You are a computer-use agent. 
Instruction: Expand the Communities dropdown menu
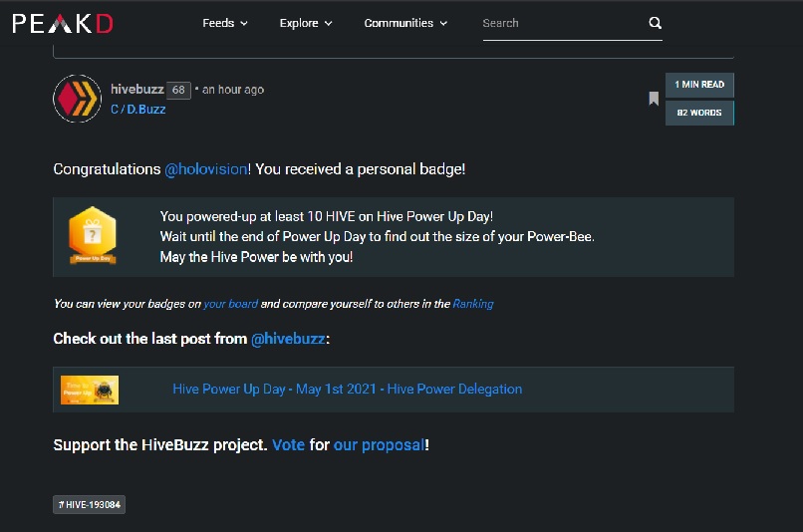405,23
